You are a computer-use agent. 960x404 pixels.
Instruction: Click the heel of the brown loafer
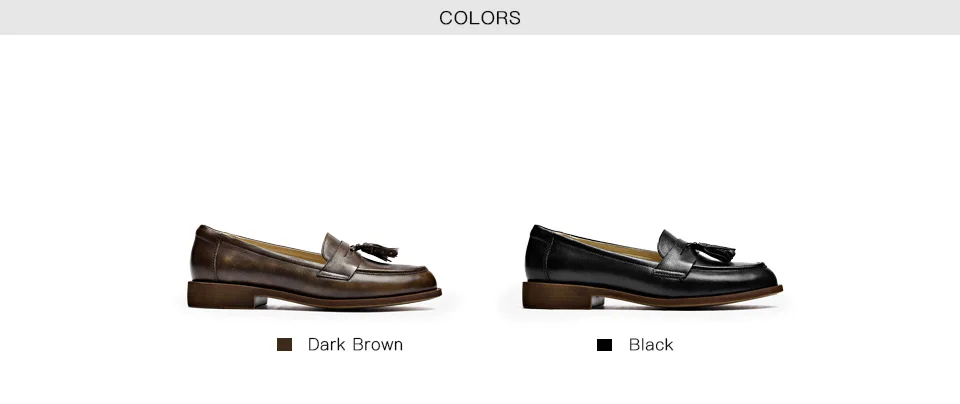(x=220, y=295)
